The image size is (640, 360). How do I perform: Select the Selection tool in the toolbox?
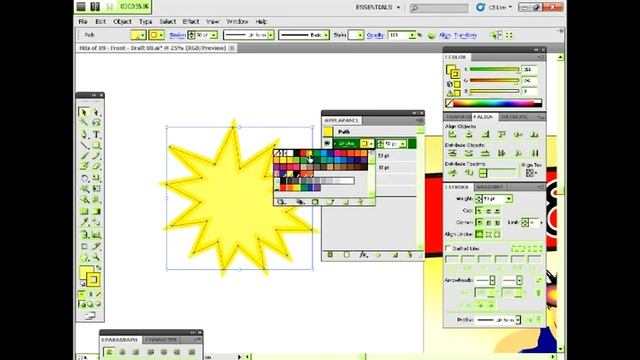tap(84, 112)
